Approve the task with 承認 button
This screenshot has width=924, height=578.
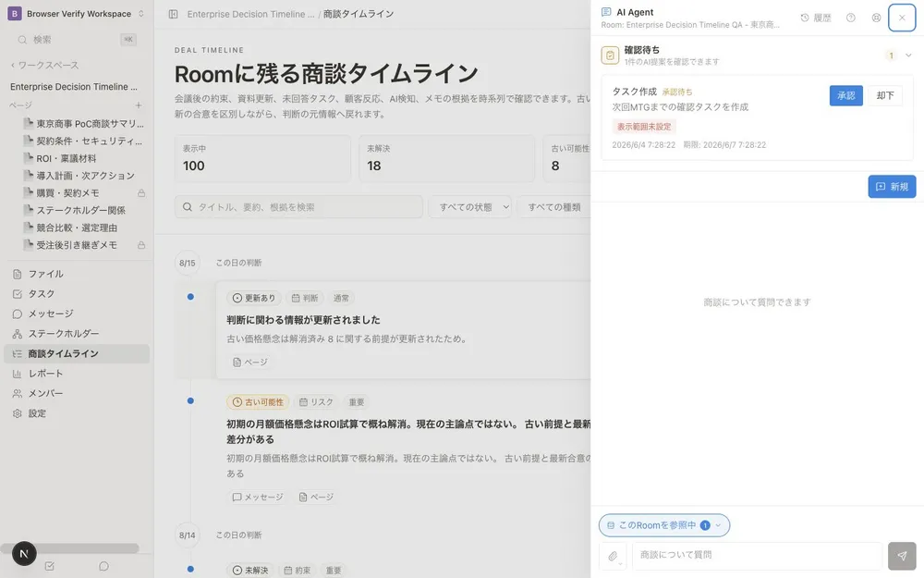[845, 95]
